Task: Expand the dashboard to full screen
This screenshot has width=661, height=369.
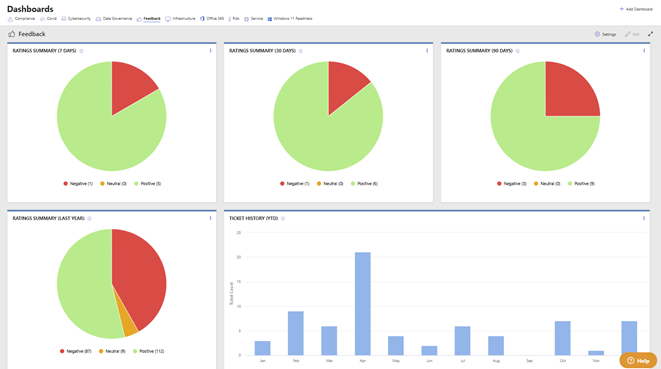Action: point(650,34)
